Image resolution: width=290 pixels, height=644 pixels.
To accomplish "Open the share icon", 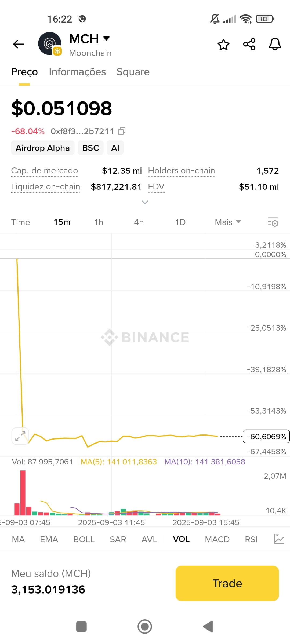I will coord(249,44).
